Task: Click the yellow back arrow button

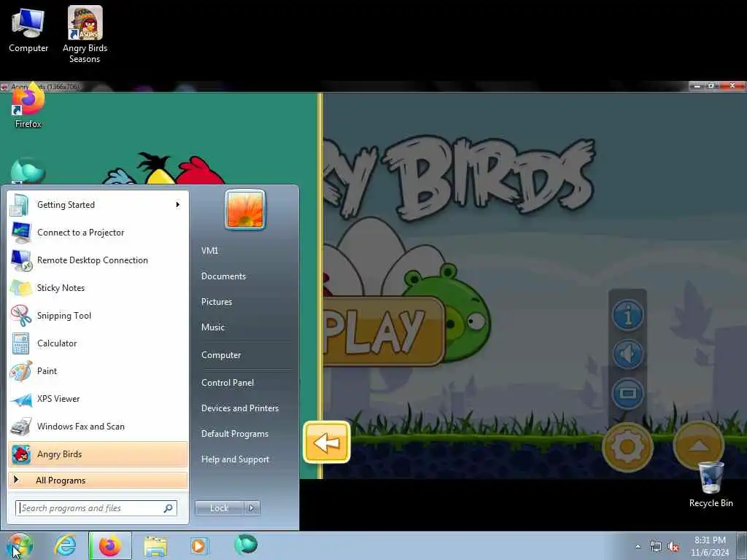Action: click(x=327, y=443)
